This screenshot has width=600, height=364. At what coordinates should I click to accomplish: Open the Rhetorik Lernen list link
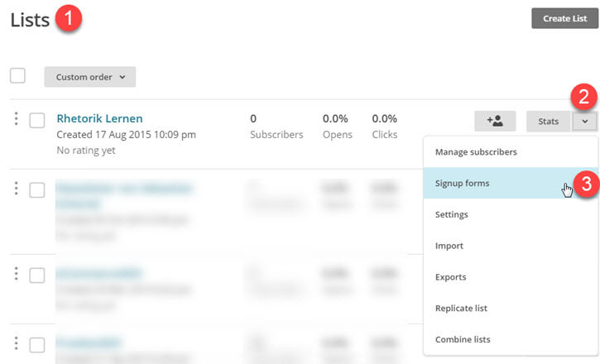pyautogui.click(x=99, y=118)
